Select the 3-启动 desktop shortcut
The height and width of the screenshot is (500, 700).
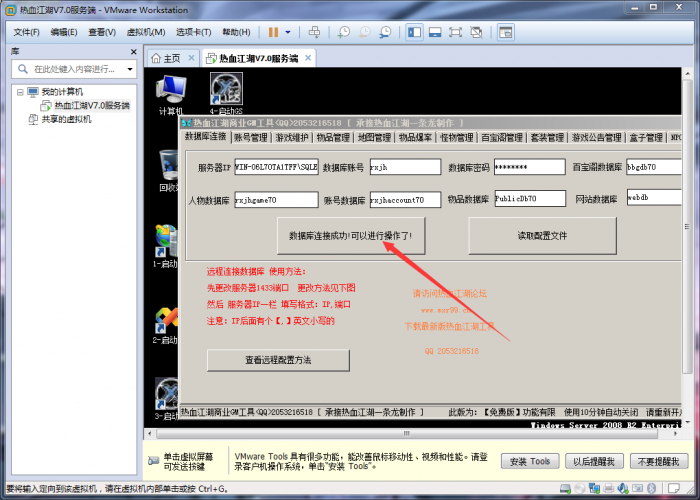(167, 399)
